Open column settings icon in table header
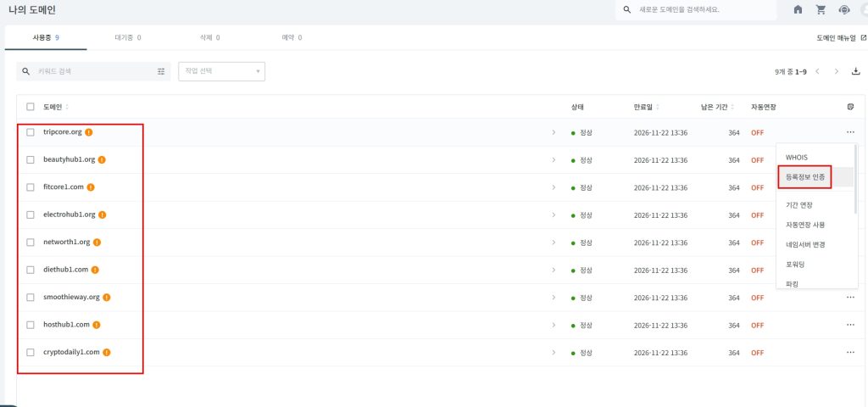The height and width of the screenshot is (407, 868). (x=850, y=107)
